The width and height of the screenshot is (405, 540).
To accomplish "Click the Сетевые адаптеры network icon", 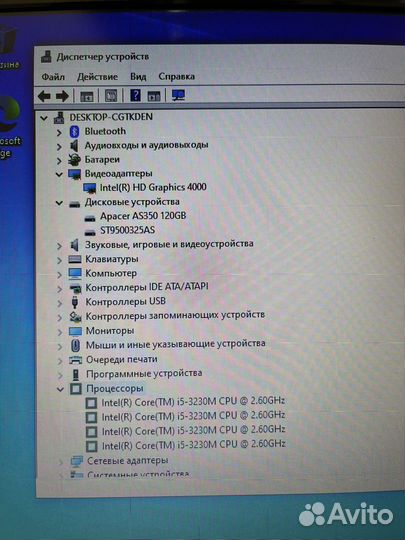I will [x=77, y=461].
